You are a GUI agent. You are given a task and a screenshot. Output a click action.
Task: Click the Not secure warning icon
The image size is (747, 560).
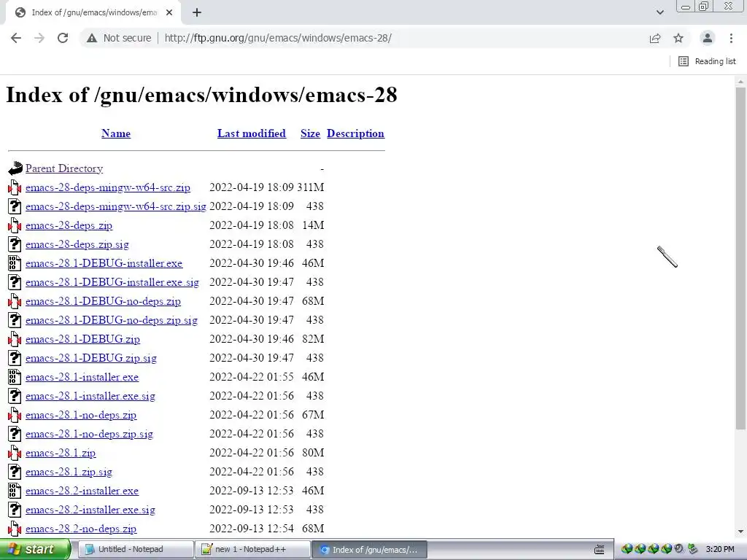pyautogui.click(x=92, y=38)
